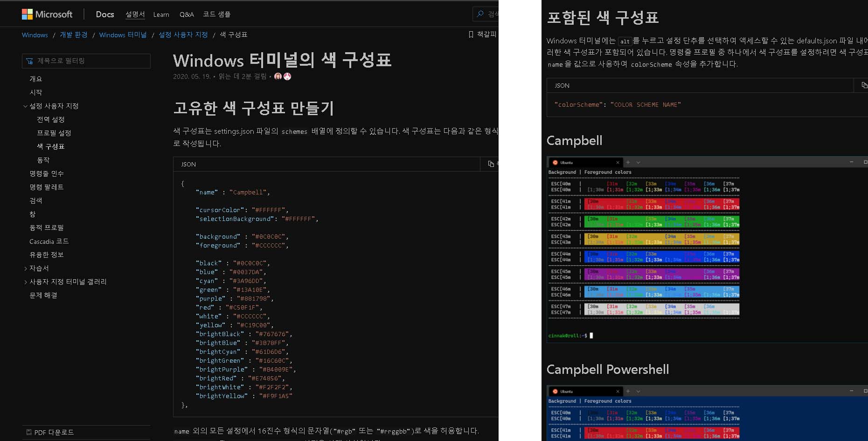Click the 고유한 색 구성표 만들기 heading
The width and height of the screenshot is (868, 441).
pos(254,108)
